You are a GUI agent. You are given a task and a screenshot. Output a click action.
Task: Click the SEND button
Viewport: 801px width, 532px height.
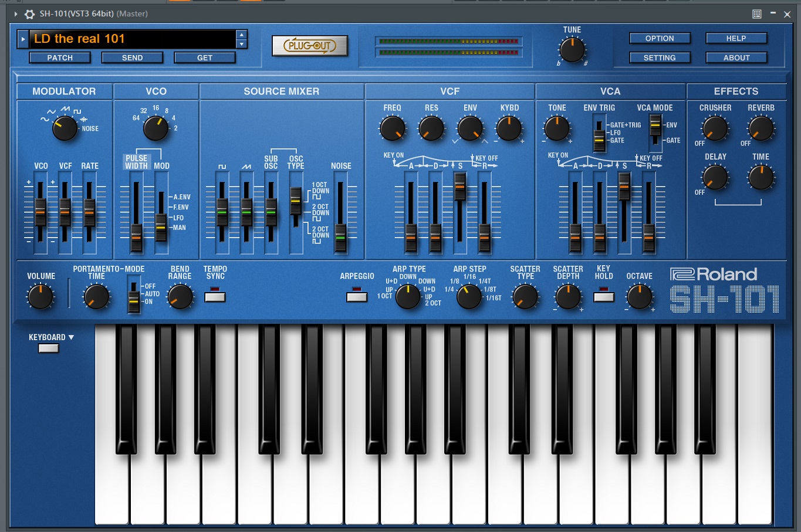coord(132,57)
